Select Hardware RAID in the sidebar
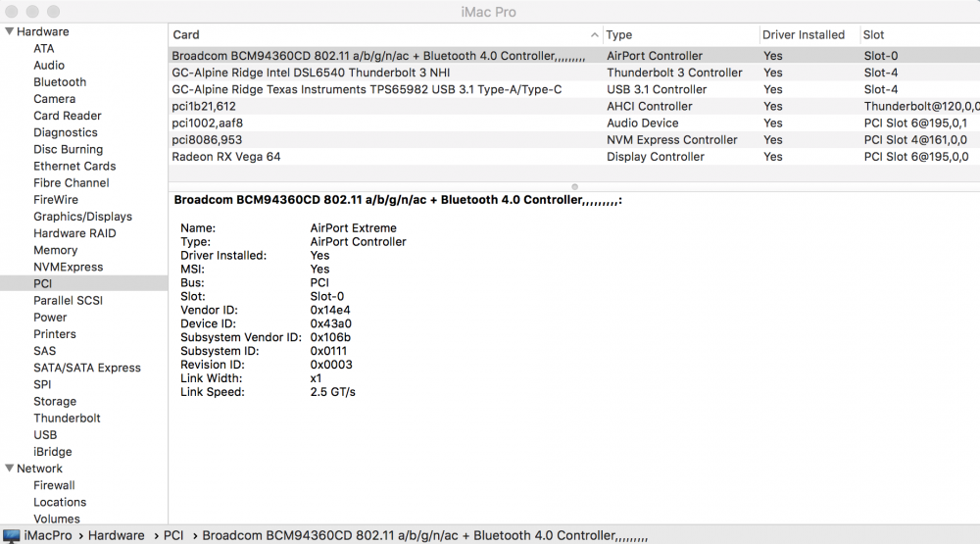The image size is (980, 544). [75, 233]
